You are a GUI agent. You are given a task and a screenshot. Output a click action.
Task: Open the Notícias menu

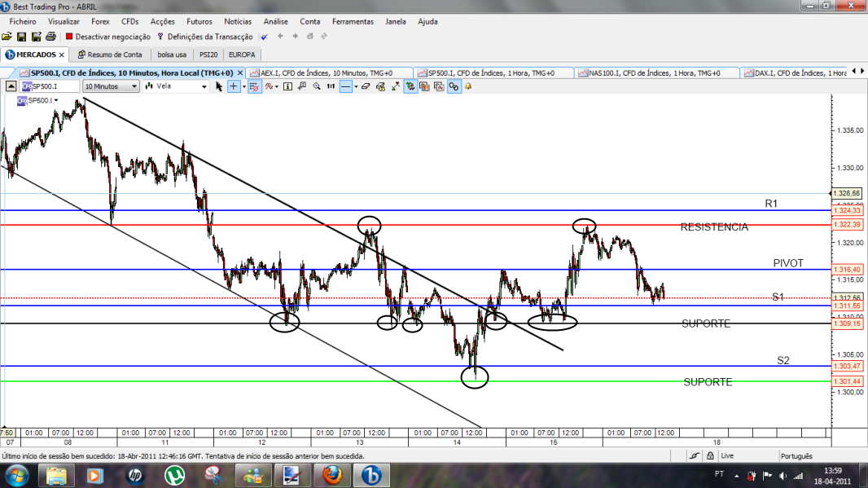tap(238, 22)
